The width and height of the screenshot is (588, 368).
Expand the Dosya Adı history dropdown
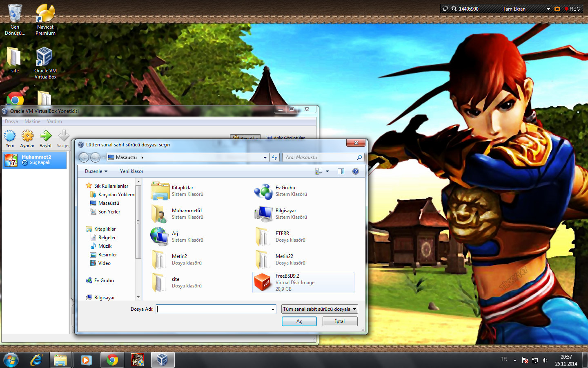273,309
